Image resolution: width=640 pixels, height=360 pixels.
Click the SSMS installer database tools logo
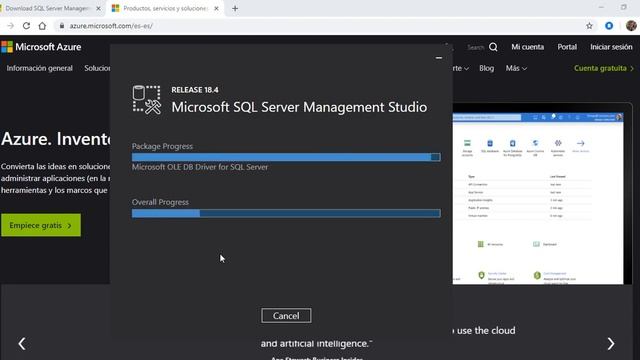coord(147,100)
